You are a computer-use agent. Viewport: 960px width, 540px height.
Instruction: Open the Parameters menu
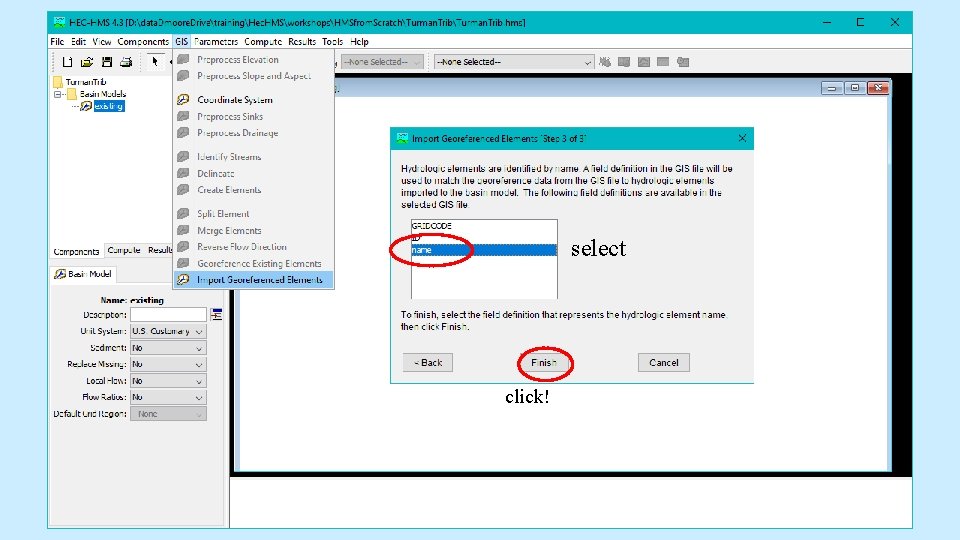pyautogui.click(x=216, y=42)
